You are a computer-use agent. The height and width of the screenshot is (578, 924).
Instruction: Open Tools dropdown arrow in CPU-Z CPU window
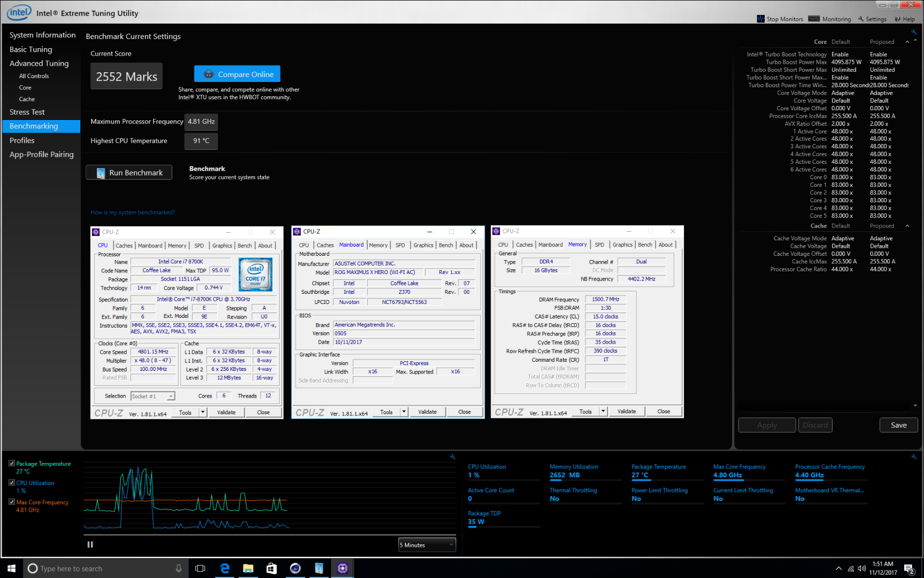203,412
